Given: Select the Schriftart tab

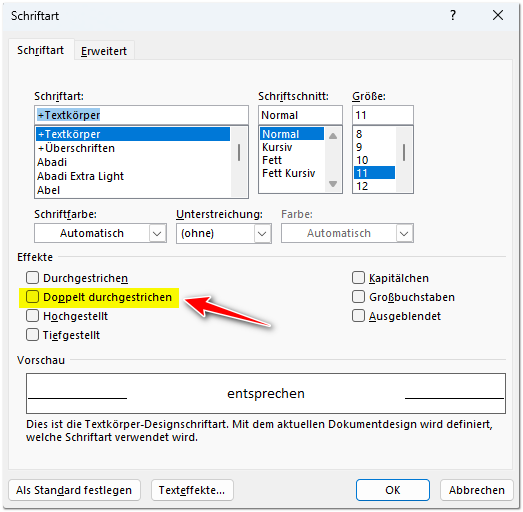Looking at the screenshot, I should click(40, 50).
